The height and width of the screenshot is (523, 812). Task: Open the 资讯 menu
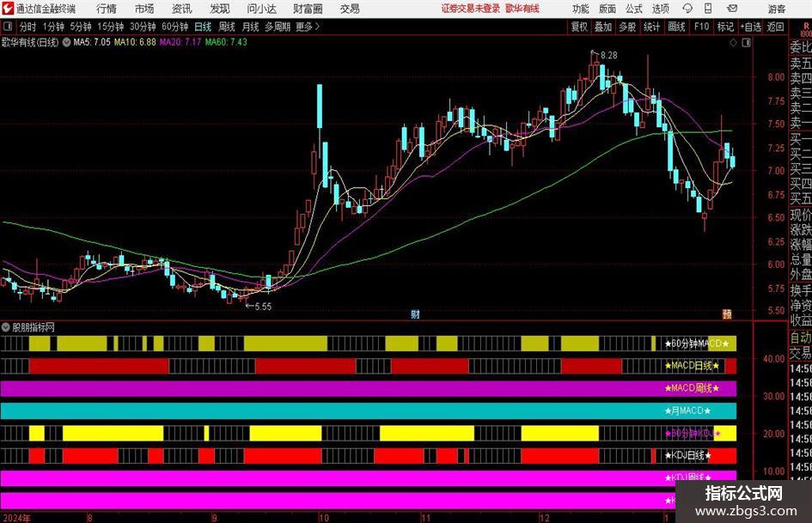pyautogui.click(x=182, y=9)
